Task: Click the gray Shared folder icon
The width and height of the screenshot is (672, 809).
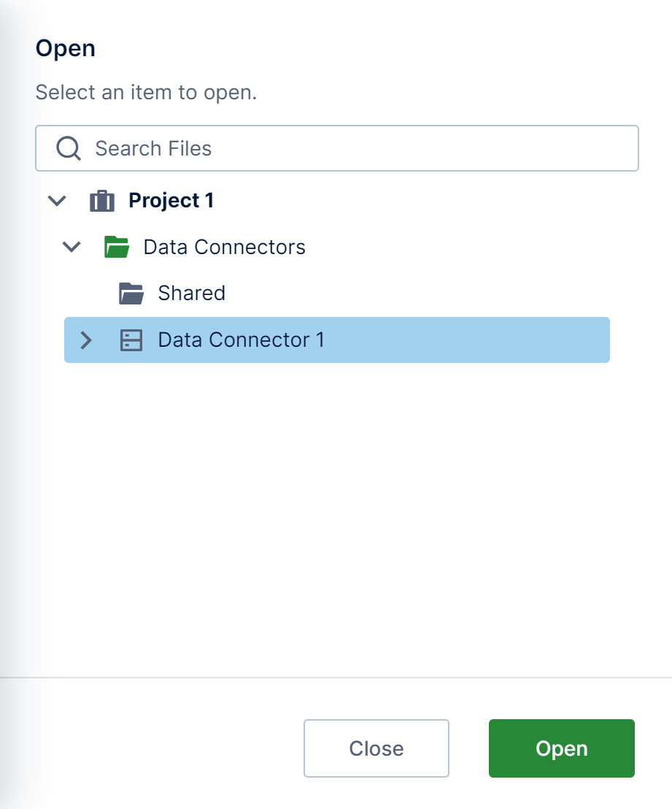Action: tap(131, 294)
